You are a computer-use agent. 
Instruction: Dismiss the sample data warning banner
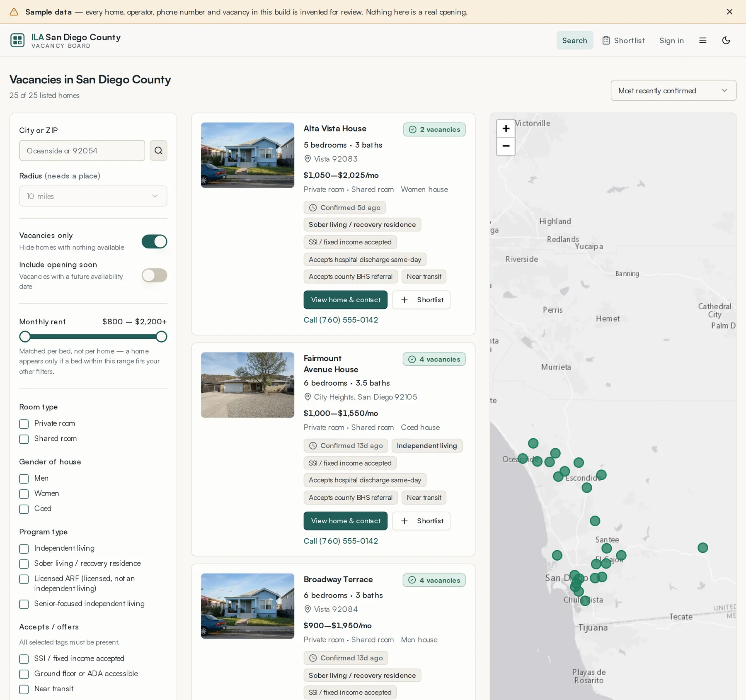point(729,12)
